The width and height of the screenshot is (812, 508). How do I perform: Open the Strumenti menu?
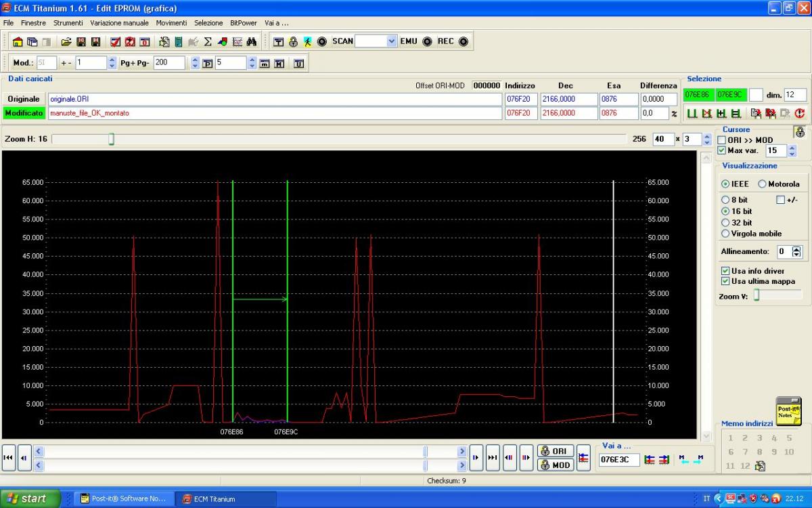point(68,23)
